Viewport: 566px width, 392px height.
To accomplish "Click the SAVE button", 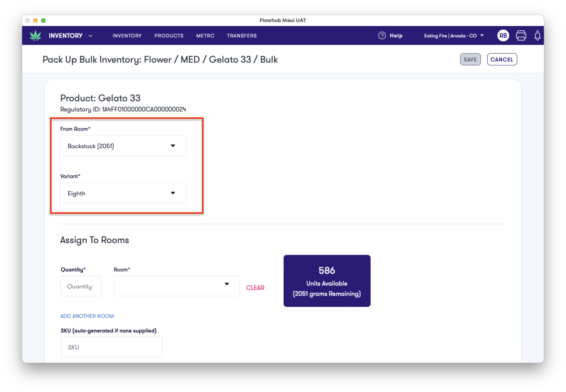I will click(x=470, y=59).
